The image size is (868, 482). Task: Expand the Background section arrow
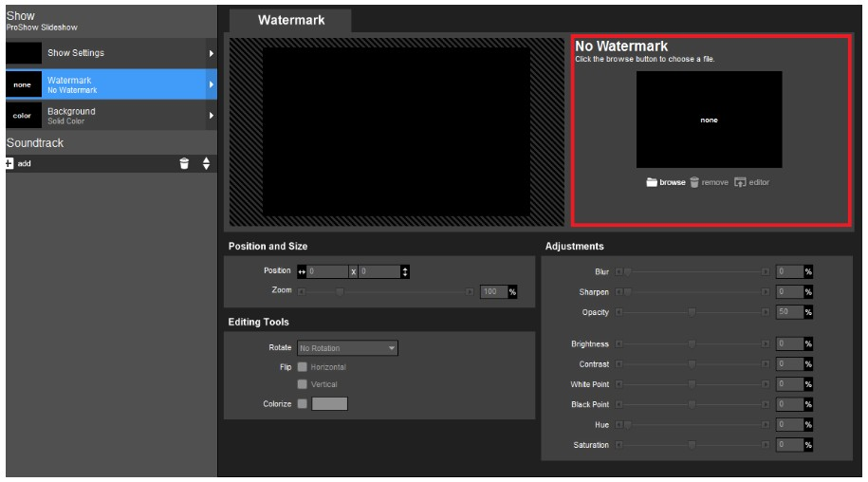211,116
